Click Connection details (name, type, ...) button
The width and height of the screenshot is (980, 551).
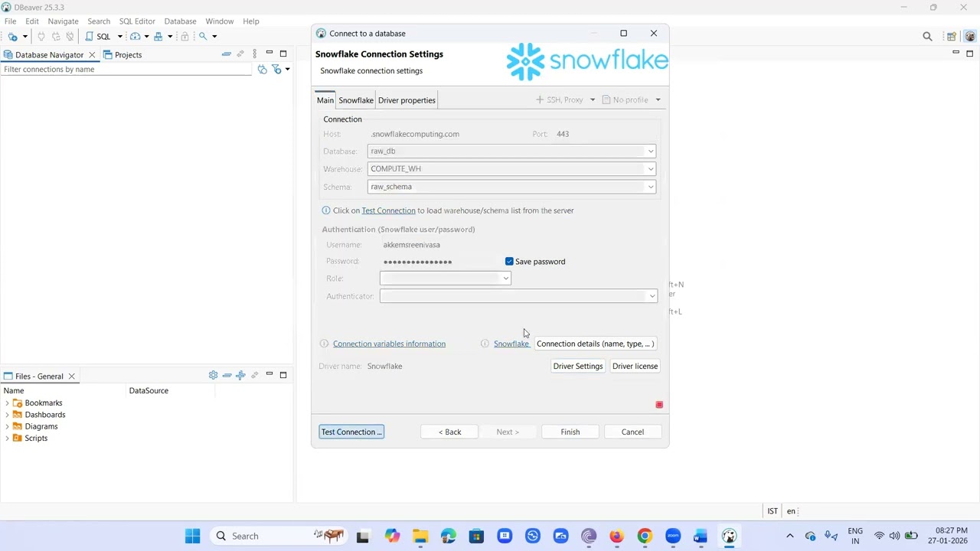[595, 344]
